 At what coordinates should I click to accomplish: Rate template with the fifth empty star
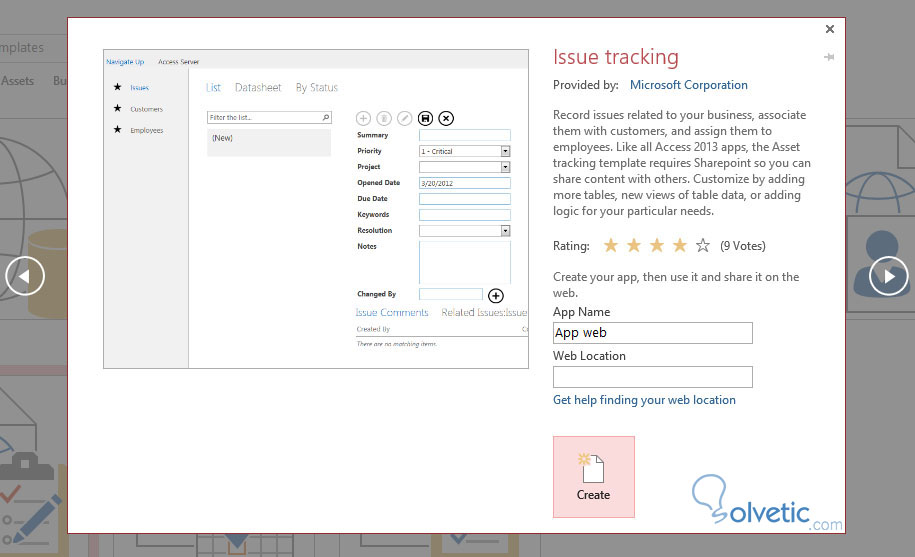coord(703,246)
